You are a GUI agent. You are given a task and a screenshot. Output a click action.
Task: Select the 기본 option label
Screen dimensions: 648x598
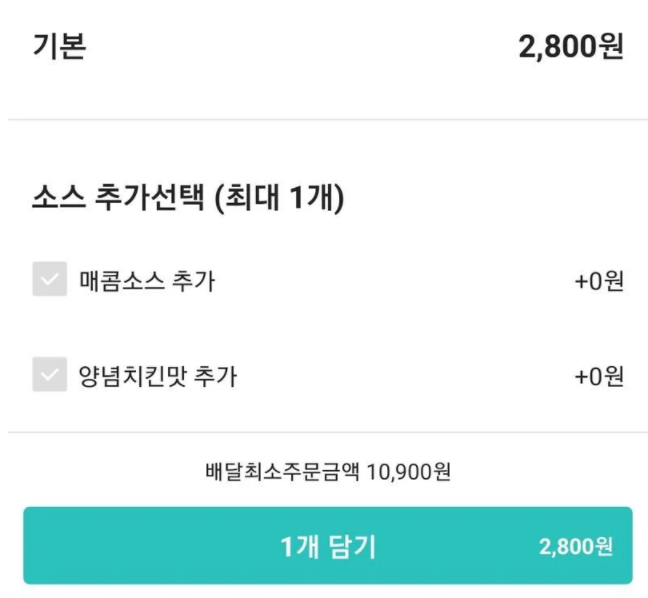coord(59,47)
